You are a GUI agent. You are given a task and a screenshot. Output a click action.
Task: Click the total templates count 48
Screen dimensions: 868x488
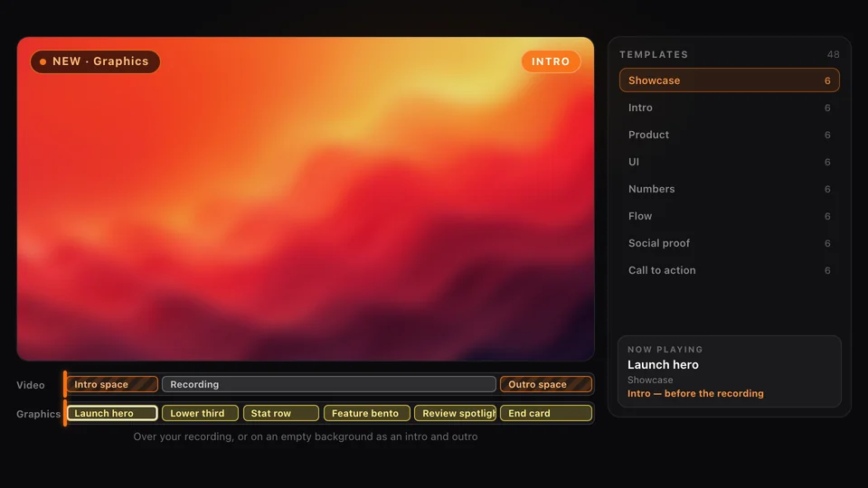coord(833,54)
